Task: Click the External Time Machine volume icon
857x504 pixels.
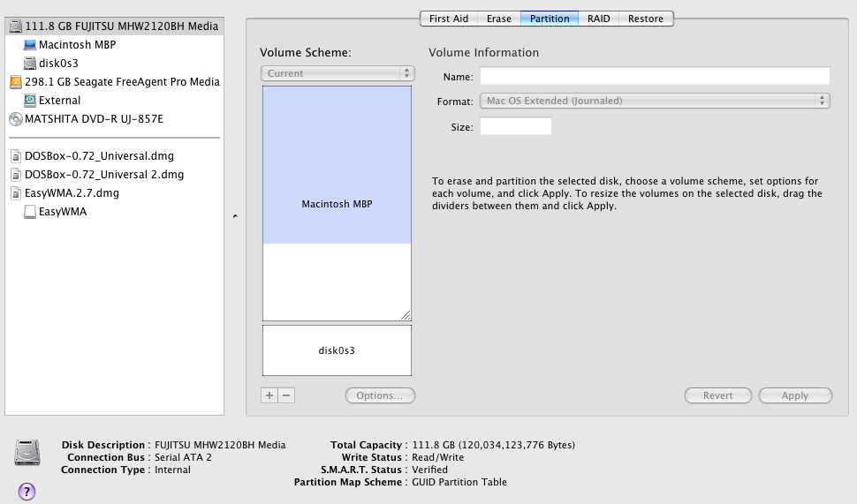Action: coord(30,101)
